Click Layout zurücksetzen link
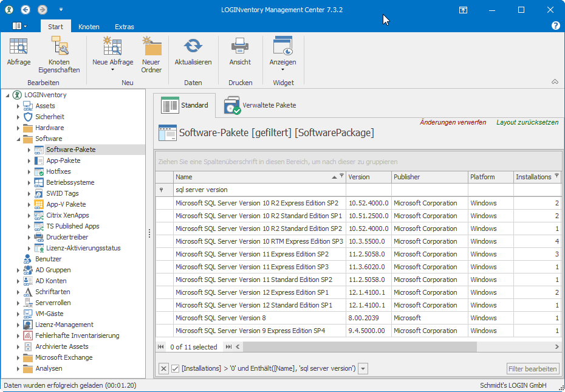This screenshot has height=392, width=565. point(527,122)
